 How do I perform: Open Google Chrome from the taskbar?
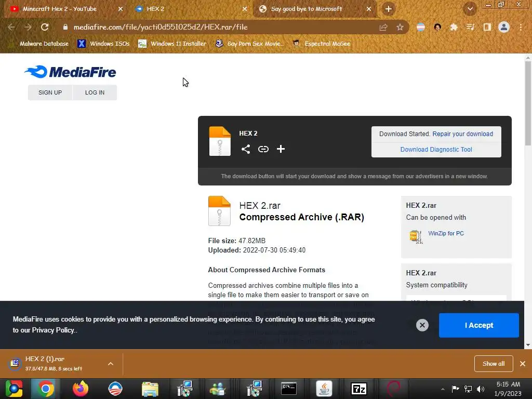pyautogui.click(x=46, y=389)
